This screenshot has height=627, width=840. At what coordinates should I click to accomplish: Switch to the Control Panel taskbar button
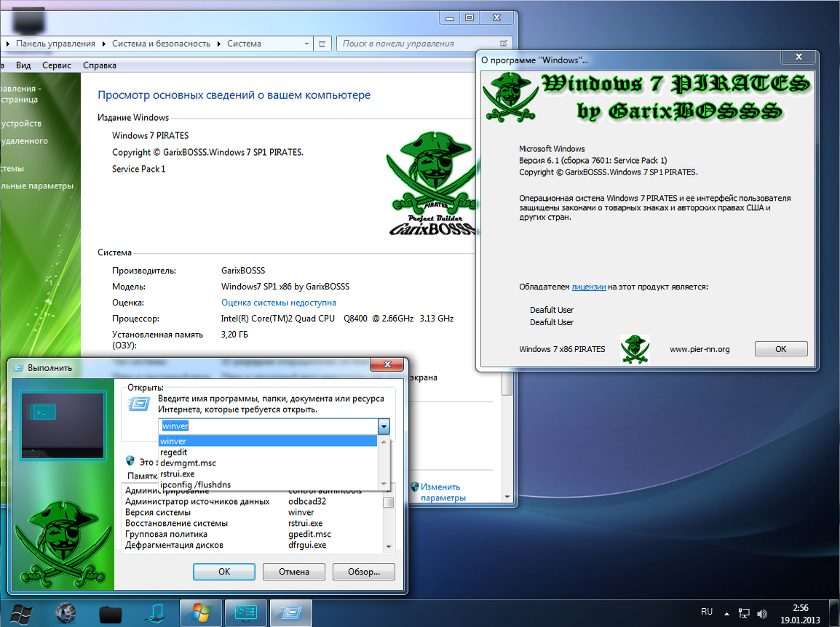point(246,613)
